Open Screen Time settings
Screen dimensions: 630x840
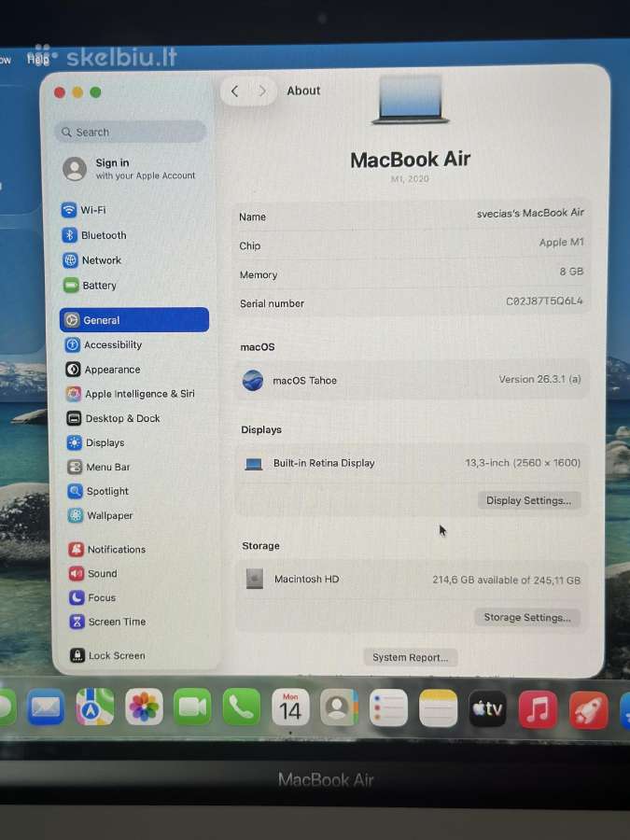point(107,622)
